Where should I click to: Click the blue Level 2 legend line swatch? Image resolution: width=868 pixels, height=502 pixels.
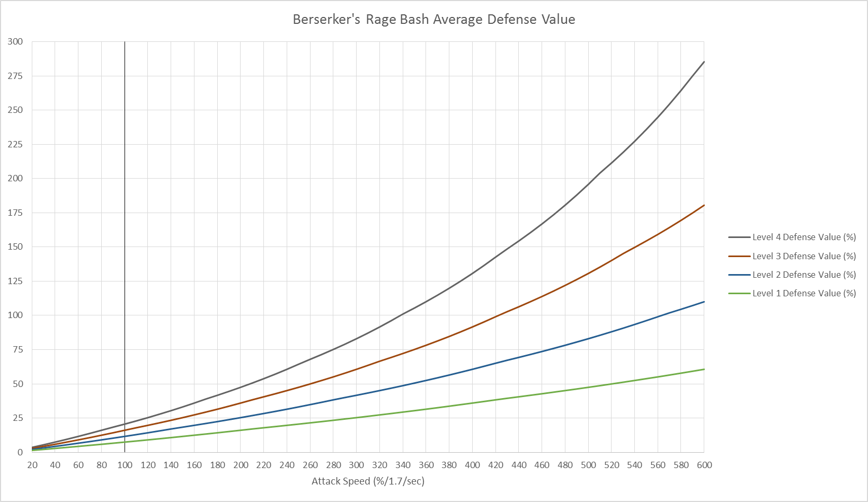(739, 275)
